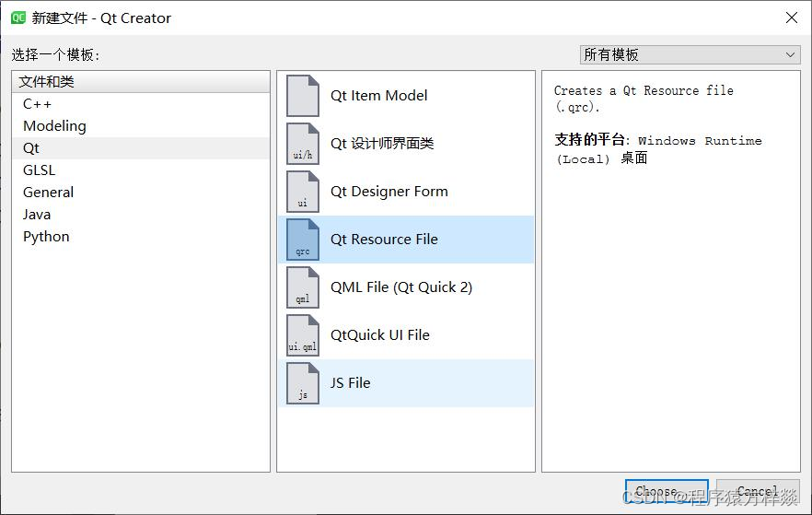Choose the Qt Item Model template
The width and height of the screenshot is (812, 515).
click(406, 96)
